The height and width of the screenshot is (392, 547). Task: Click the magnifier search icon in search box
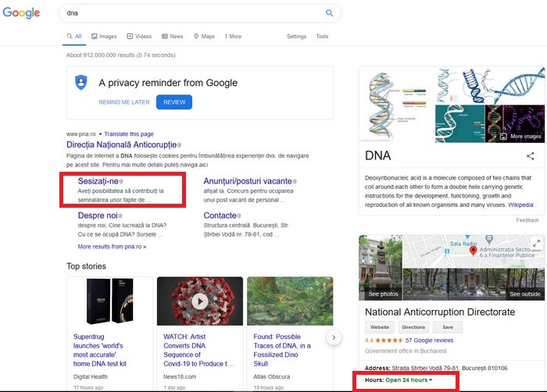pos(329,13)
